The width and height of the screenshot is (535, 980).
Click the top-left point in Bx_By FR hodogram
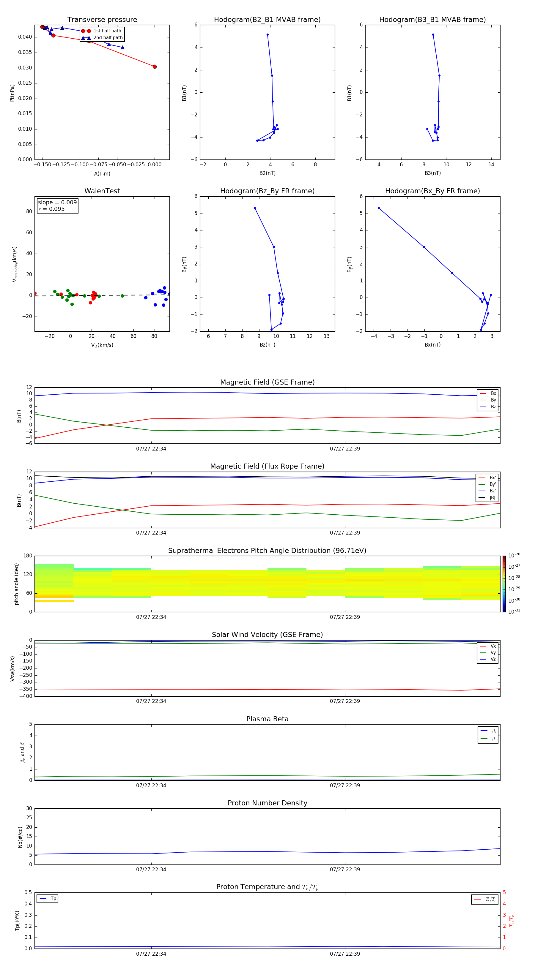(x=378, y=208)
